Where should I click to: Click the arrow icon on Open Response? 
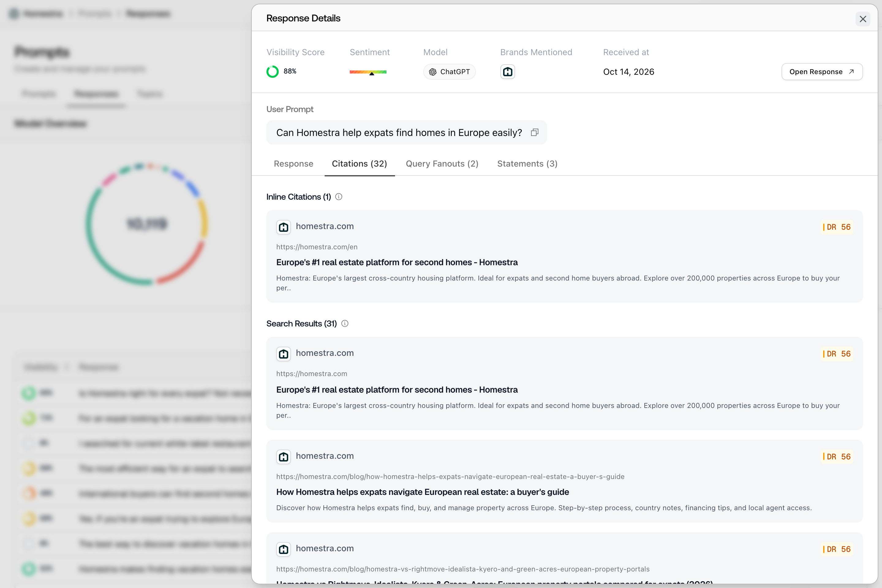click(x=851, y=72)
